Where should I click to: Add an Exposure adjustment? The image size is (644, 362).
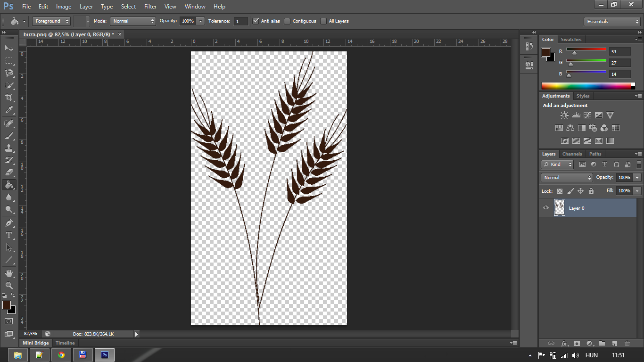pos(599,115)
